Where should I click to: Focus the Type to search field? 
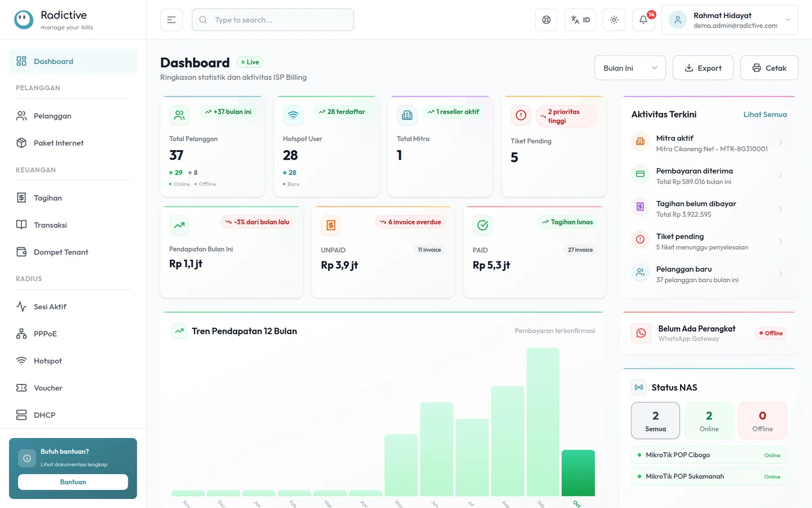coord(273,20)
